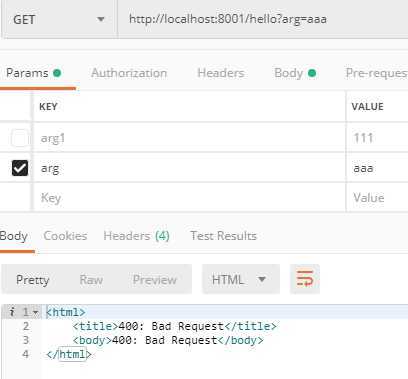The height and width of the screenshot is (379, 408).
Task: Switch to the Params tab
Action: coord(33,73)
